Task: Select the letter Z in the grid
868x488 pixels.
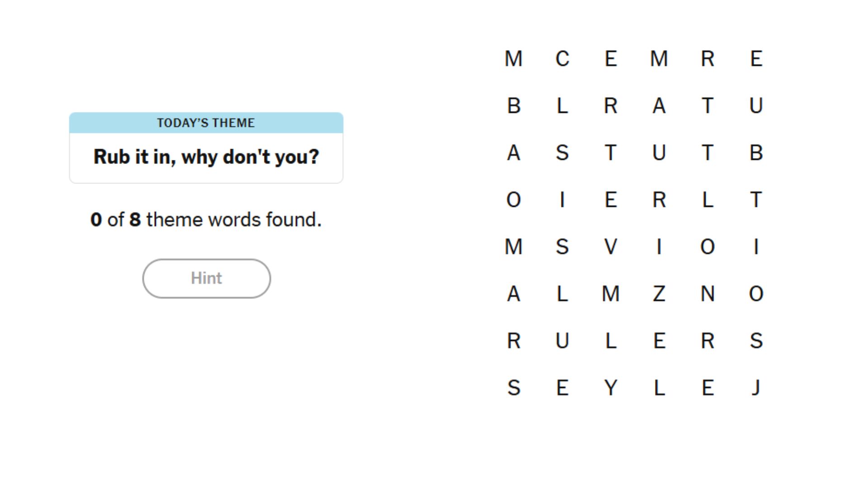Action: 659,294
